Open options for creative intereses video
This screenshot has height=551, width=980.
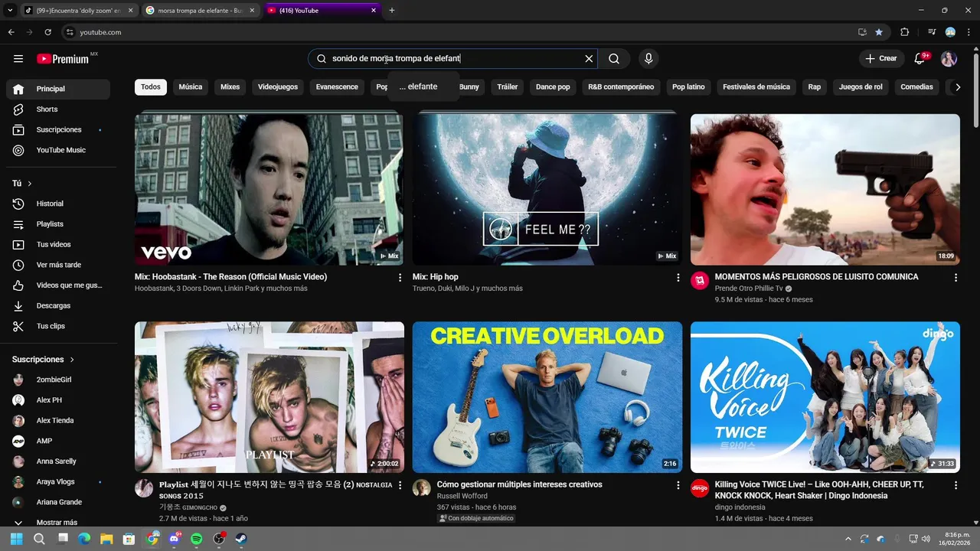coord(678,485)
